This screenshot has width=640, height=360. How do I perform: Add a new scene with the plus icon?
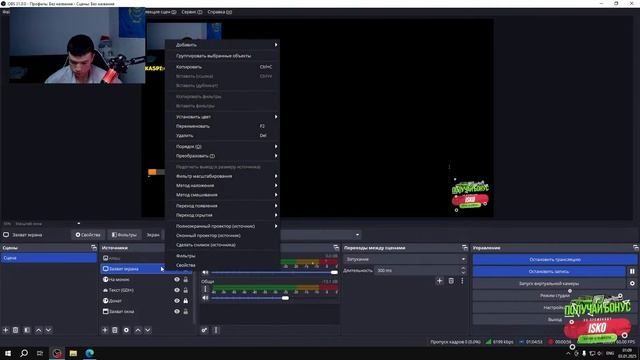point(6,330)
